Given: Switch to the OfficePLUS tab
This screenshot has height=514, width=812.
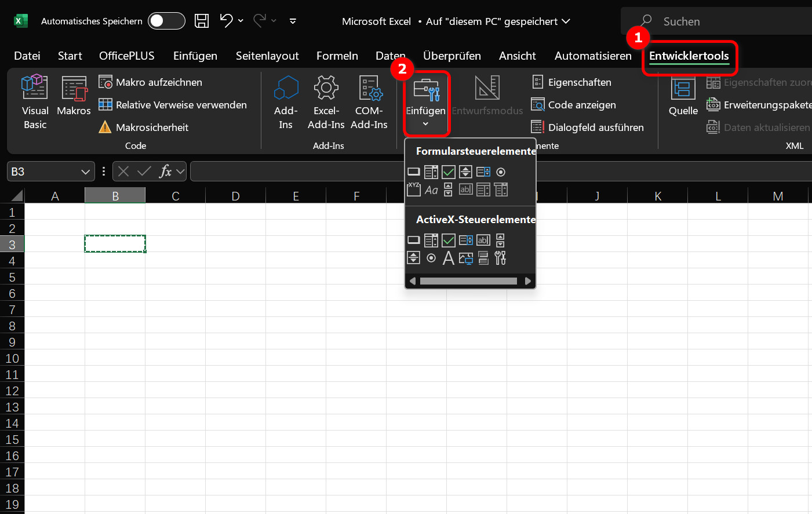Looking at the screenshot, I should 126,56.
